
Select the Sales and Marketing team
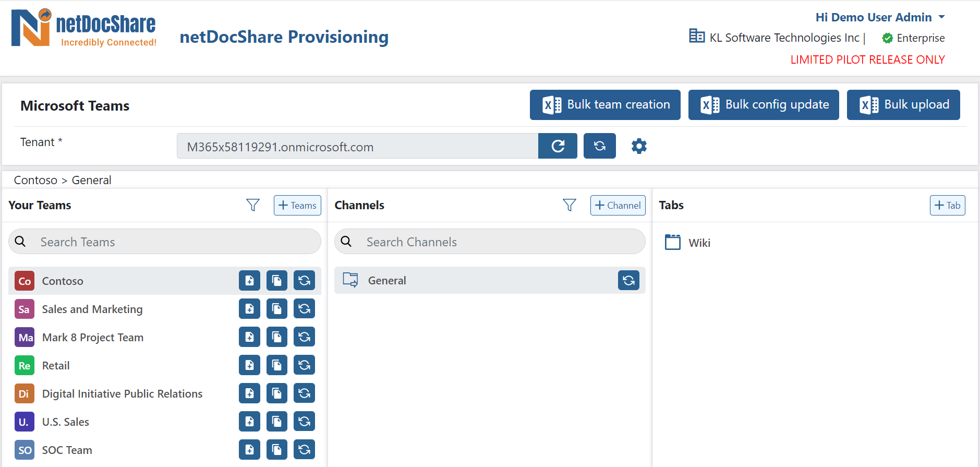pos(165,309)
